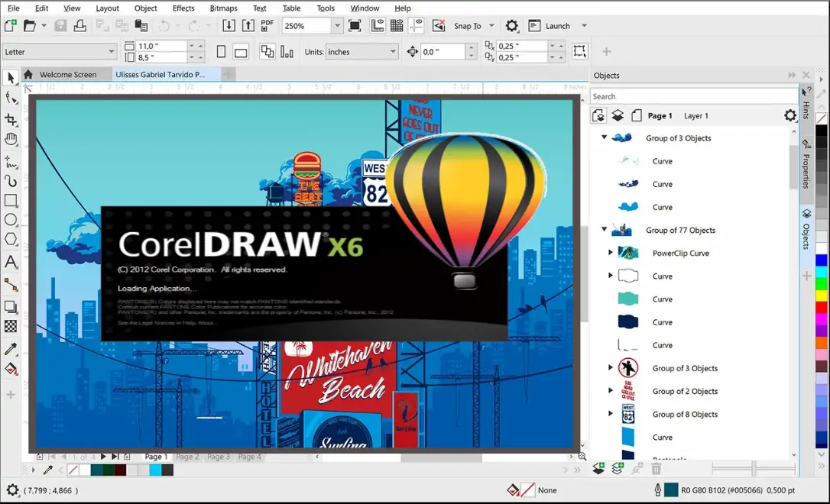Switch to Page 2 tab
Image resolution: width=830 pixels, height=504 pixels.
point(187,457)
